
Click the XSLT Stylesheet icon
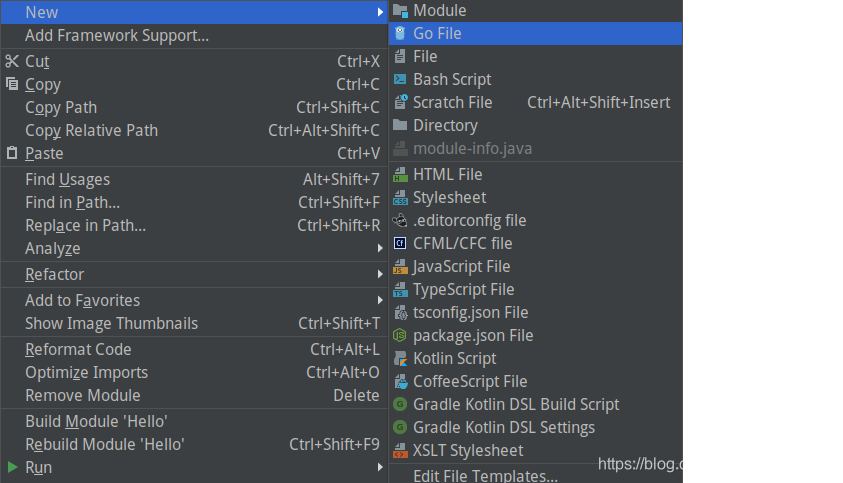point(400,450)
